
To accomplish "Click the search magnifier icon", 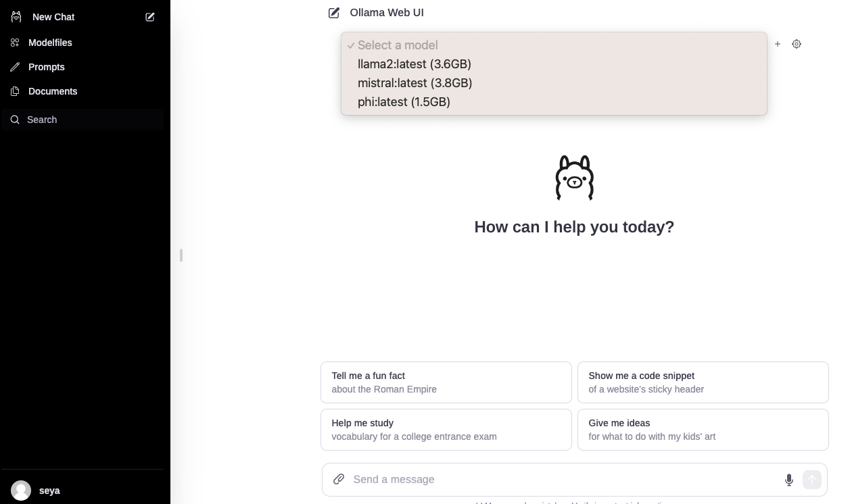I will click(15, 120).
